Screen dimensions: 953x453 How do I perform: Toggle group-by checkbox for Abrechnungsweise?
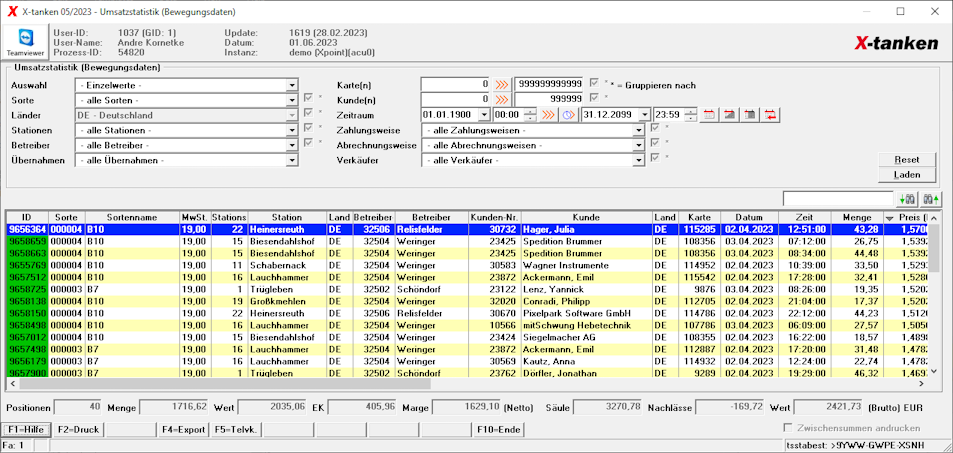655,142
